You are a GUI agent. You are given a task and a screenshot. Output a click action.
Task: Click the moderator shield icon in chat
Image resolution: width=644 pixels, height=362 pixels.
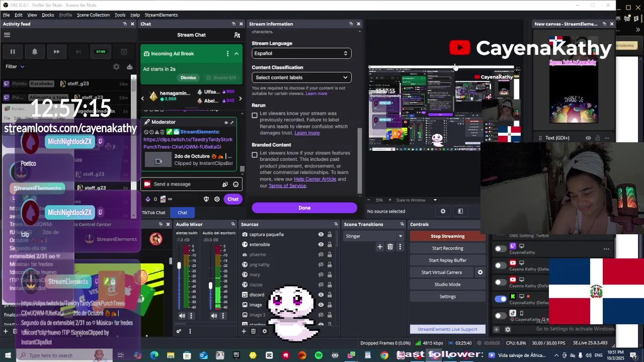pyautogui.click(x=206, y=199)
